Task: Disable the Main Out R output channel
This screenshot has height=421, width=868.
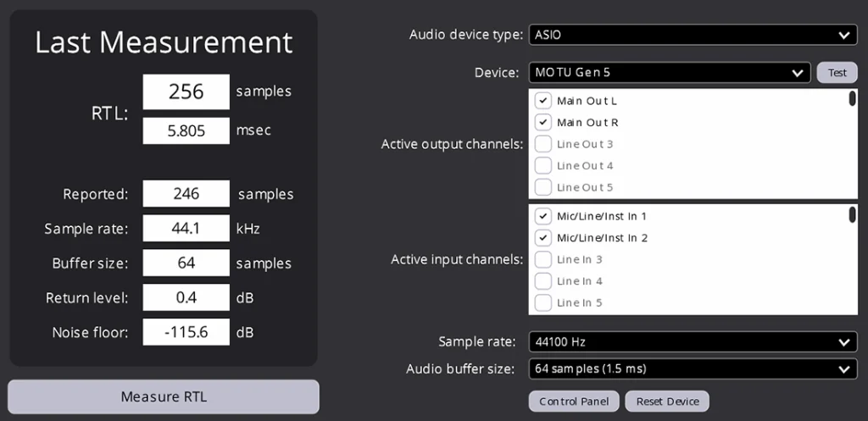Action: 543,123
